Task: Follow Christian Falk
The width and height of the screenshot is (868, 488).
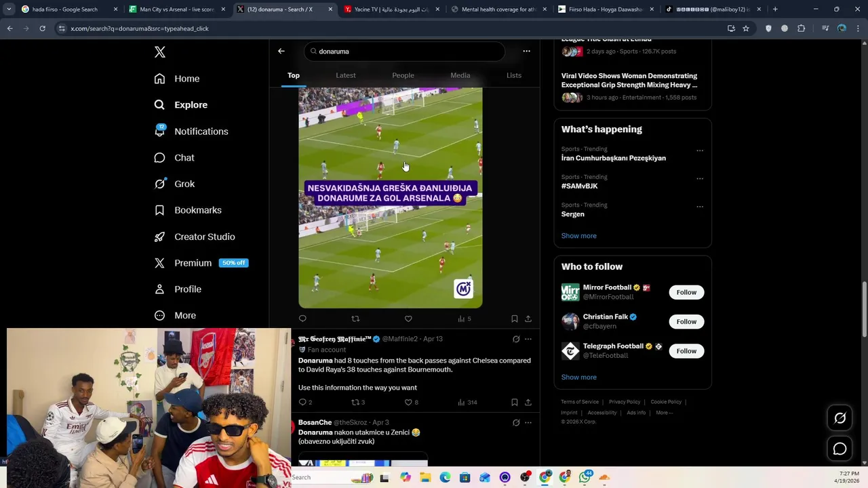Action: [686, 322]
